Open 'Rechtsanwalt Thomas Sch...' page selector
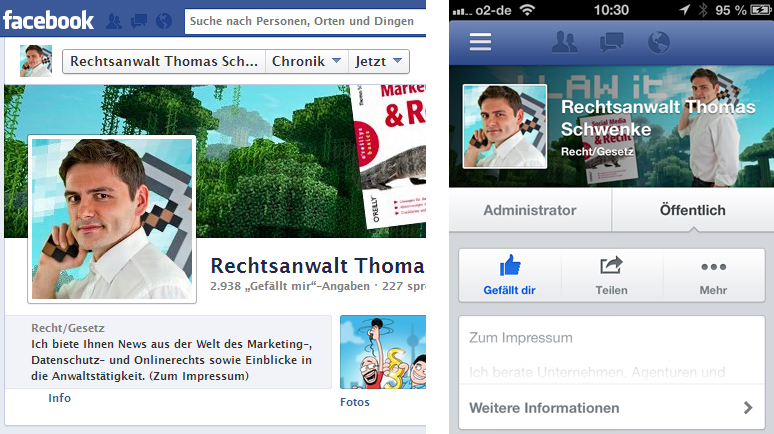 [x=164, y=61]
